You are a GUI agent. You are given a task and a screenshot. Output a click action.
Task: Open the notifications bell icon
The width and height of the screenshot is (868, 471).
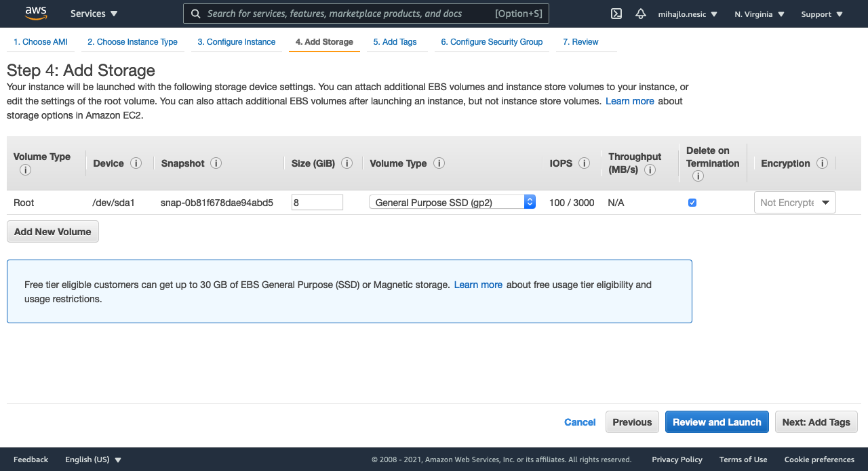pyautogui.click(x=641, y=14)
